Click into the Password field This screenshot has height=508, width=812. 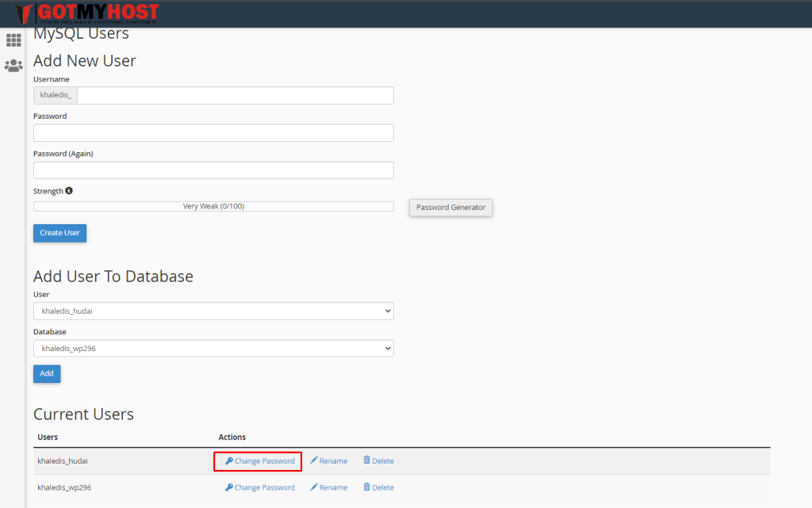[x=213, y=132]
